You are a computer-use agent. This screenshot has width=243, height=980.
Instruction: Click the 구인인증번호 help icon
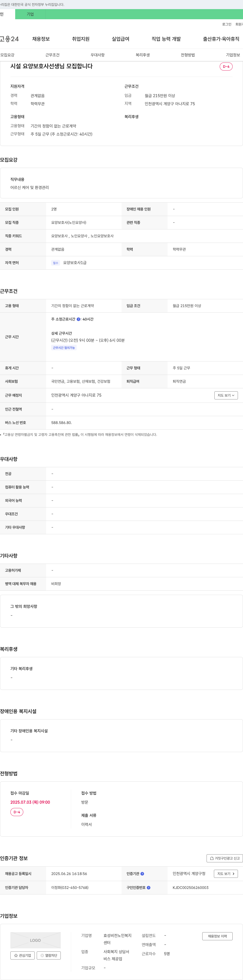click(x=149, y=888)
